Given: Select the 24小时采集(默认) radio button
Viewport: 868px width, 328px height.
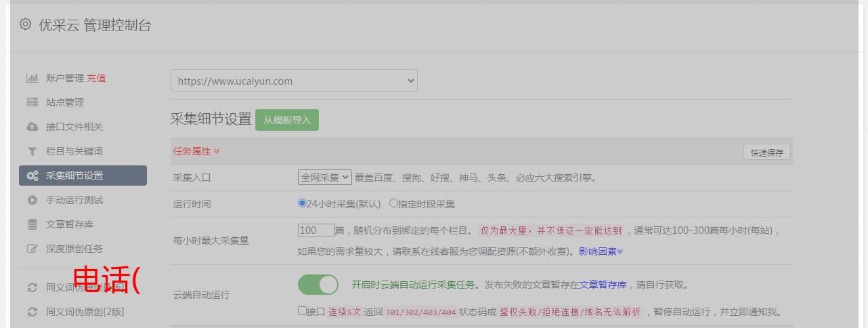Looking at the screenshot, I should pyautogui.click(x=302, y=203).
